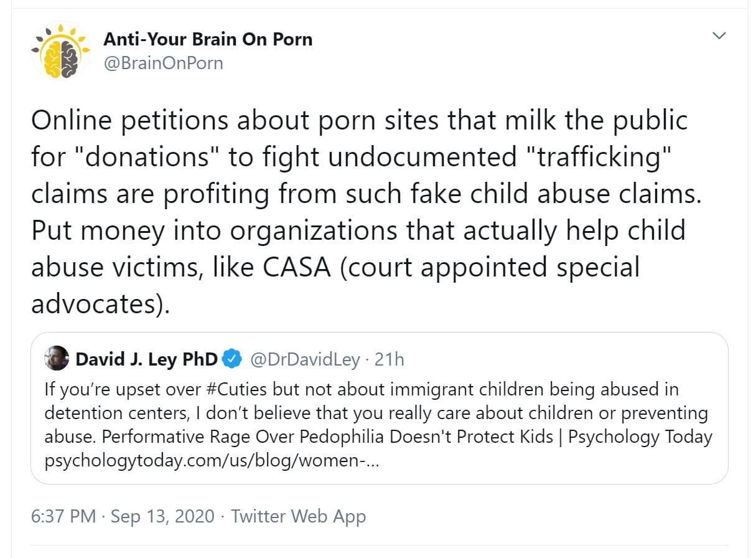Click the blue verified badge icon
Viewport: 756px width, 558px height.
click(232, 359)
